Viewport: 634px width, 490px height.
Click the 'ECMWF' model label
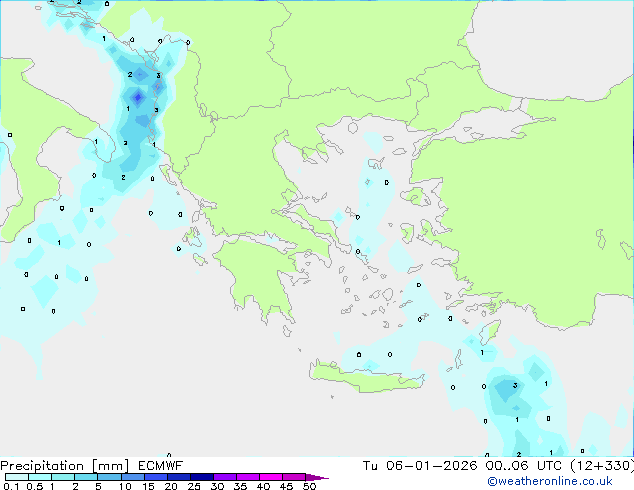161,466
